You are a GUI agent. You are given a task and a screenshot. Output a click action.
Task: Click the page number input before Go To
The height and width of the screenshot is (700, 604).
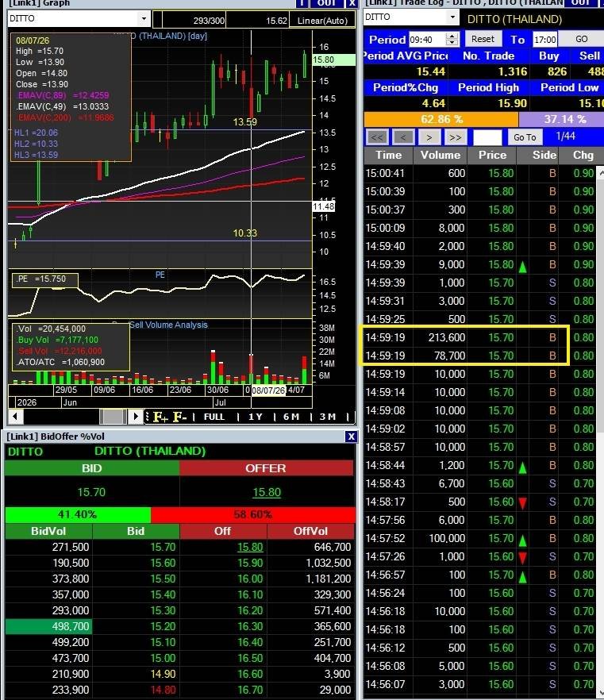tap(487, 137)
